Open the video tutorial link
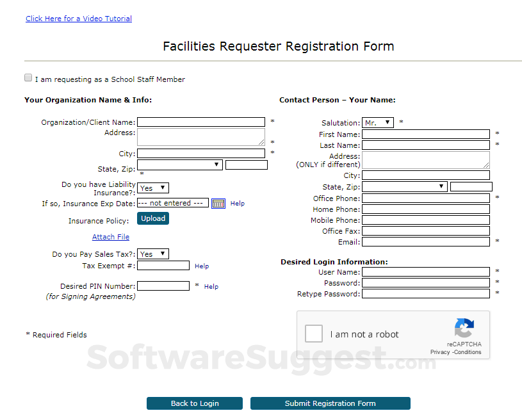The image size is (522, 420). click(x=79, y=19)
